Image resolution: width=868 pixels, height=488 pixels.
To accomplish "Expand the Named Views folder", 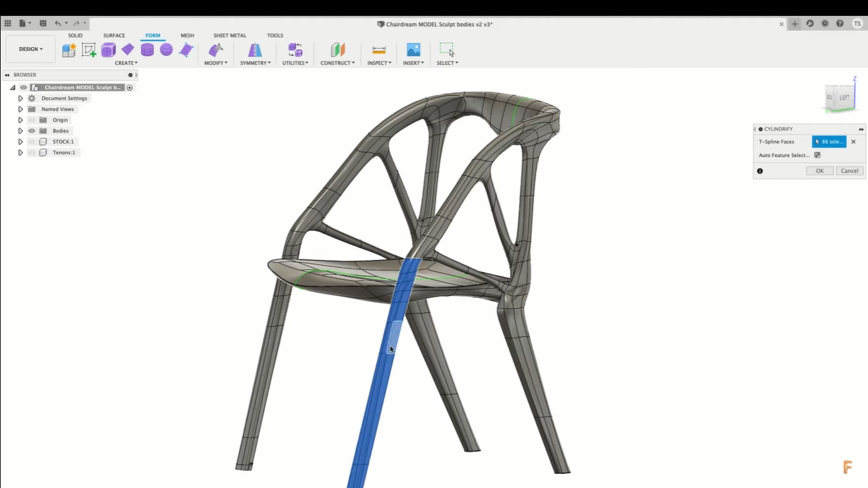I will (x=20, y=109).
